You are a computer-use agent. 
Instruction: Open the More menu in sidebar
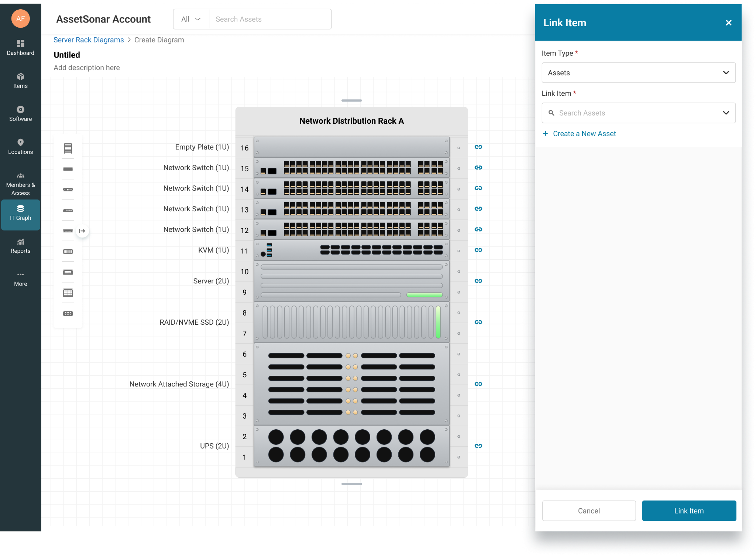21,279
